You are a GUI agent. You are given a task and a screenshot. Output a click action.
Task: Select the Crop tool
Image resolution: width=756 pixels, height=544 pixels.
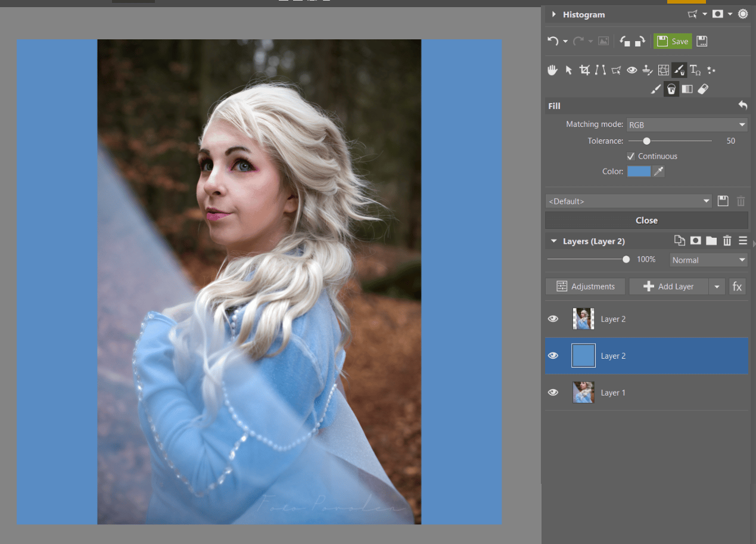(584, 70)
